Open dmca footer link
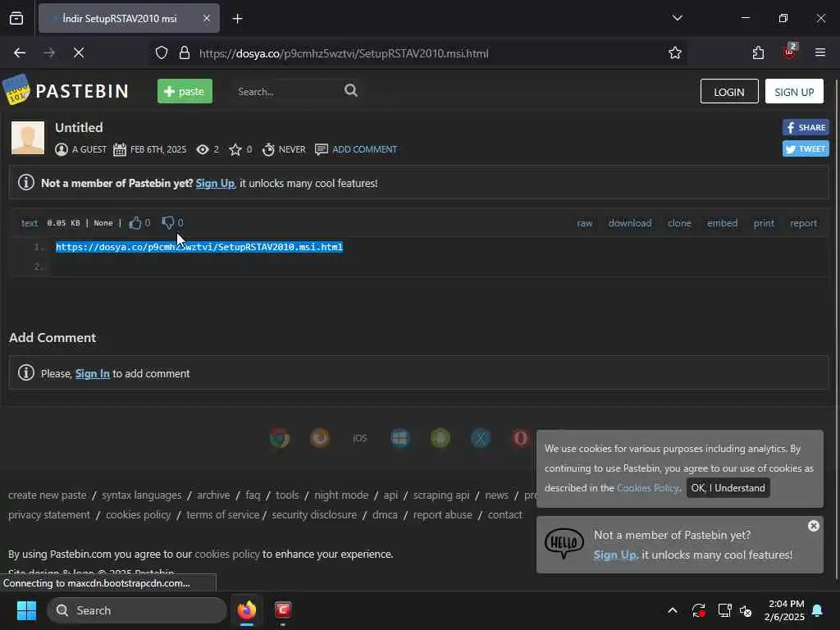The width and height of the screenshot is (840, 630). (x=385, y=515)
